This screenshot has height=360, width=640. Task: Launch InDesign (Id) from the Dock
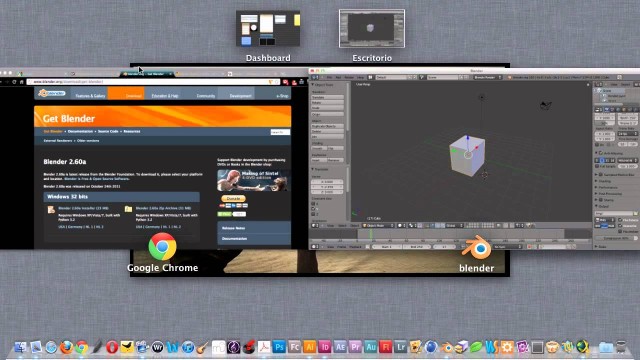tap(325, 347)
